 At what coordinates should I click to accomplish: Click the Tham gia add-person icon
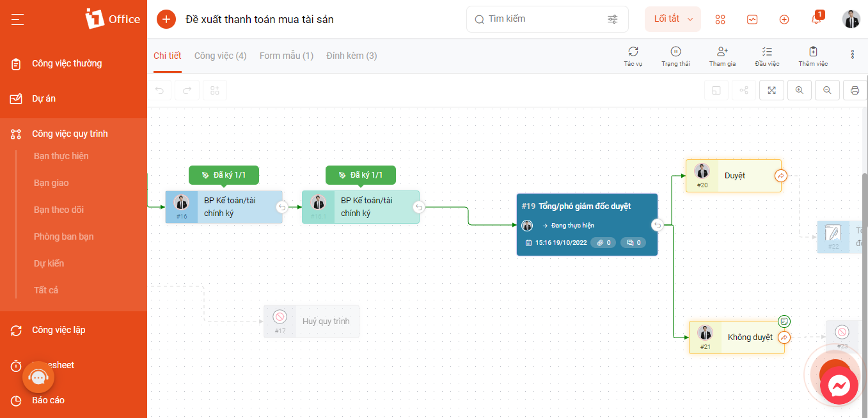pyautogui.click(x=723, y=52)
